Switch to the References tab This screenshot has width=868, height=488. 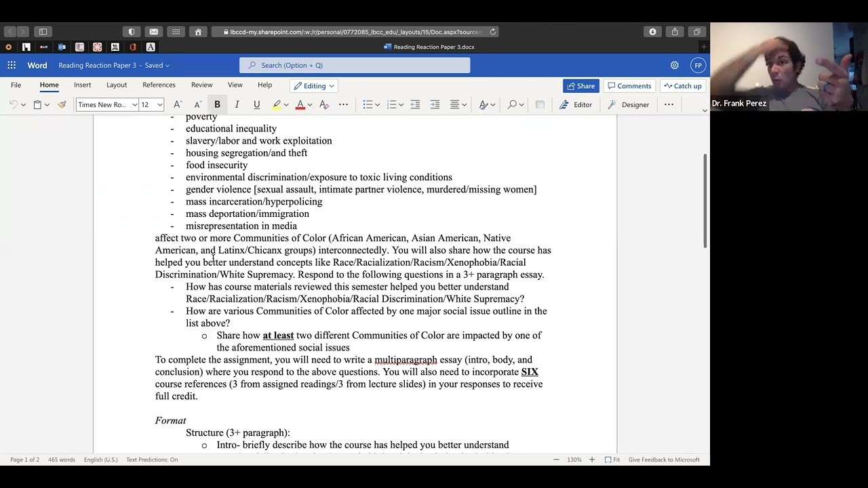(159, 85)
